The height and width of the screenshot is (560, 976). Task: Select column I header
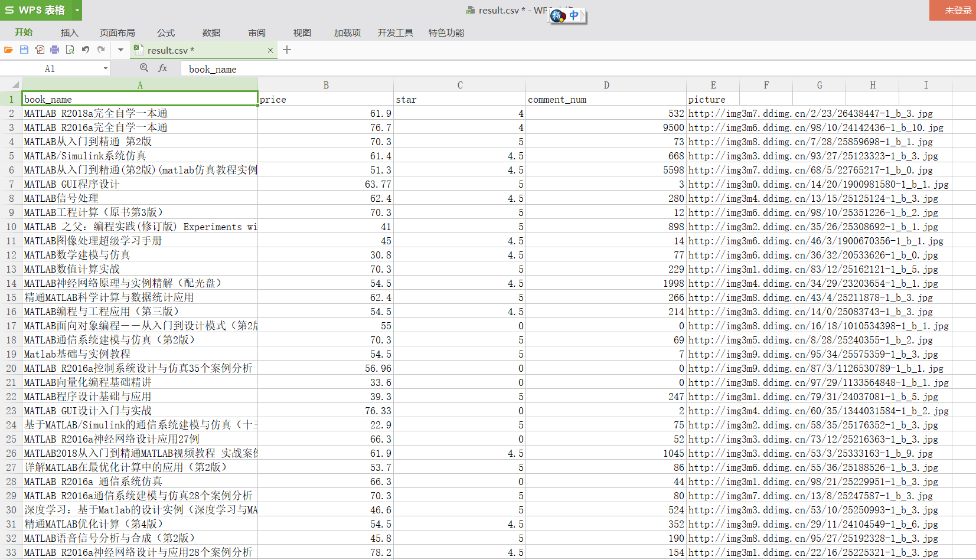coord(926,85)
